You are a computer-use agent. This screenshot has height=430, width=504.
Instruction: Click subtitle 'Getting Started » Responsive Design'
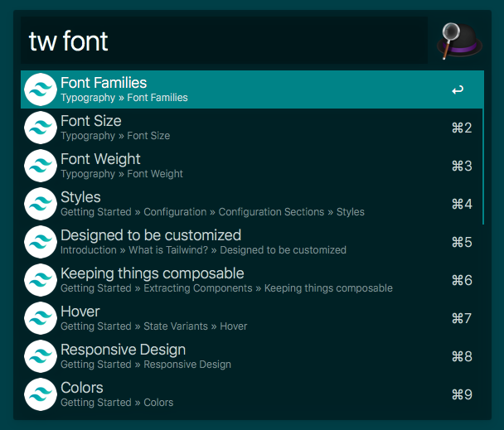click(146, 365)
